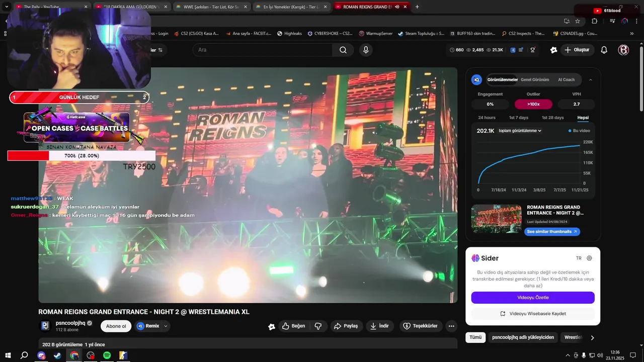Focus the Ara search field
Viewport: 644px width, 362px height.
(x=262, y=50)
